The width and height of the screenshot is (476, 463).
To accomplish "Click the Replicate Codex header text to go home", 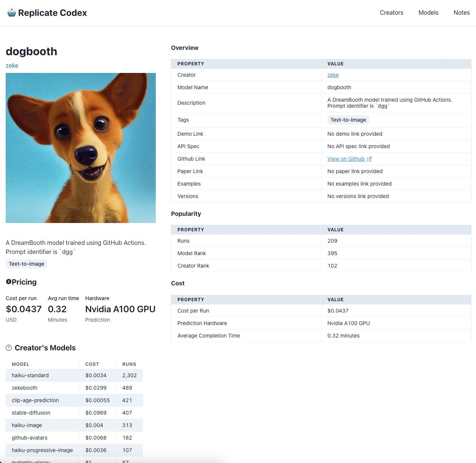I will [53, 12].
